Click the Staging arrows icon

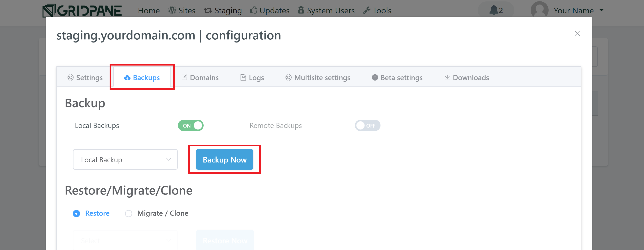(208, 10)
